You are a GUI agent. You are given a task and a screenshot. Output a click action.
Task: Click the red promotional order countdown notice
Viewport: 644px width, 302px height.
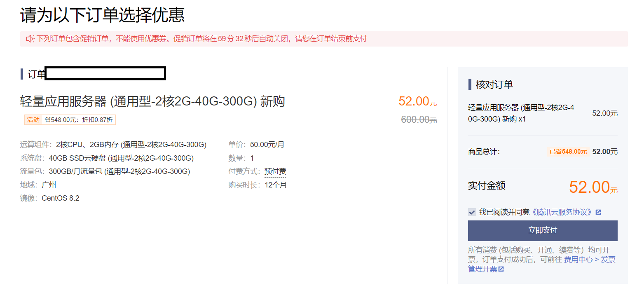point(202,39)
